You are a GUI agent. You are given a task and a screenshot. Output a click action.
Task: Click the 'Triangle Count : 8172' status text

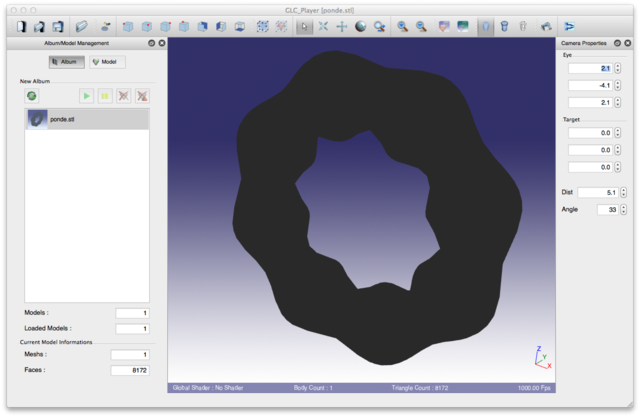point(420,388)
